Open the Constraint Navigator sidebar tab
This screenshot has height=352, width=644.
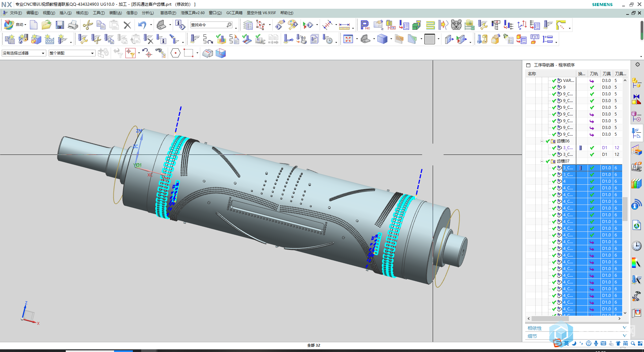[637, 99]
